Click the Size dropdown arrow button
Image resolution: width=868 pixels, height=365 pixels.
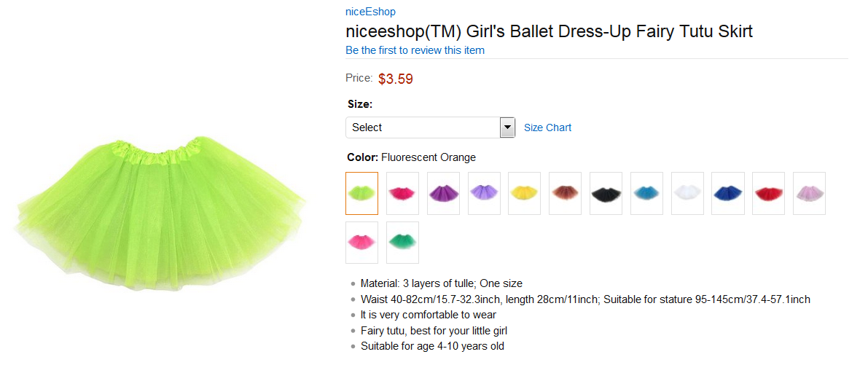pyautogui.click(x=508, y=127)
